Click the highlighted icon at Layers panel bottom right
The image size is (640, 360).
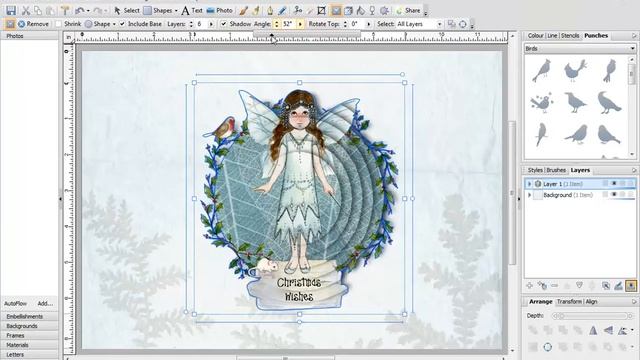631,286
